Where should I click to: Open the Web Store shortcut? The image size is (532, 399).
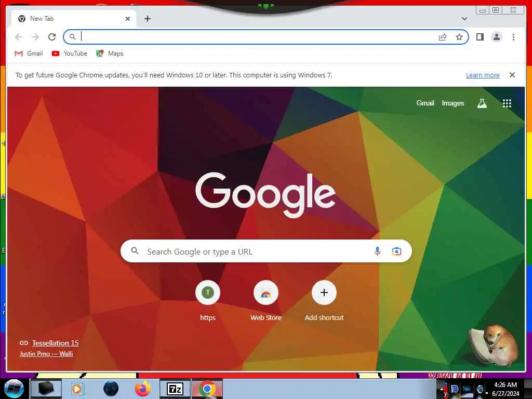coord(265,300)
